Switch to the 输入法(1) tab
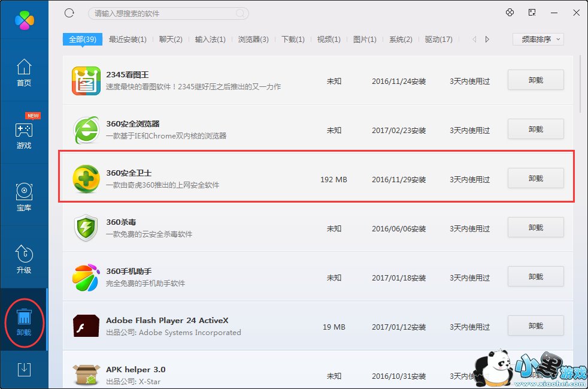Screen dimensions: 588x389 210,39
